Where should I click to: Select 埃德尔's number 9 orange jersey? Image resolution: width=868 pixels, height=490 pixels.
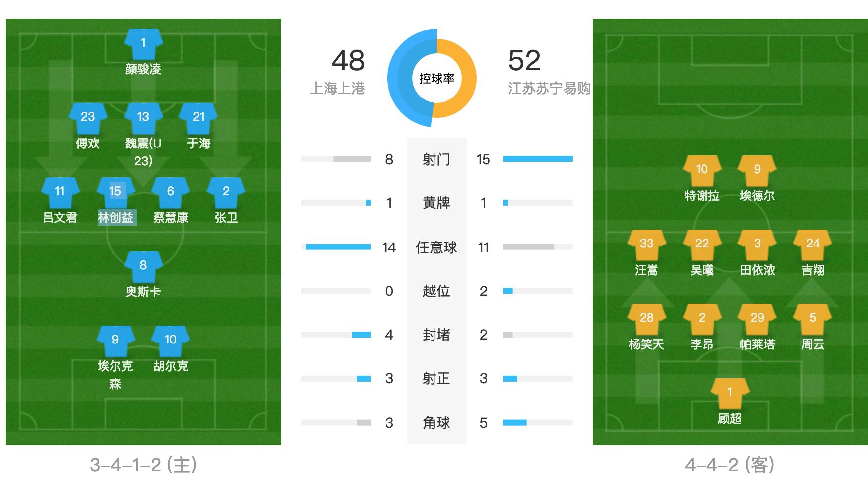pyautogui.click(x=757, y=170)
